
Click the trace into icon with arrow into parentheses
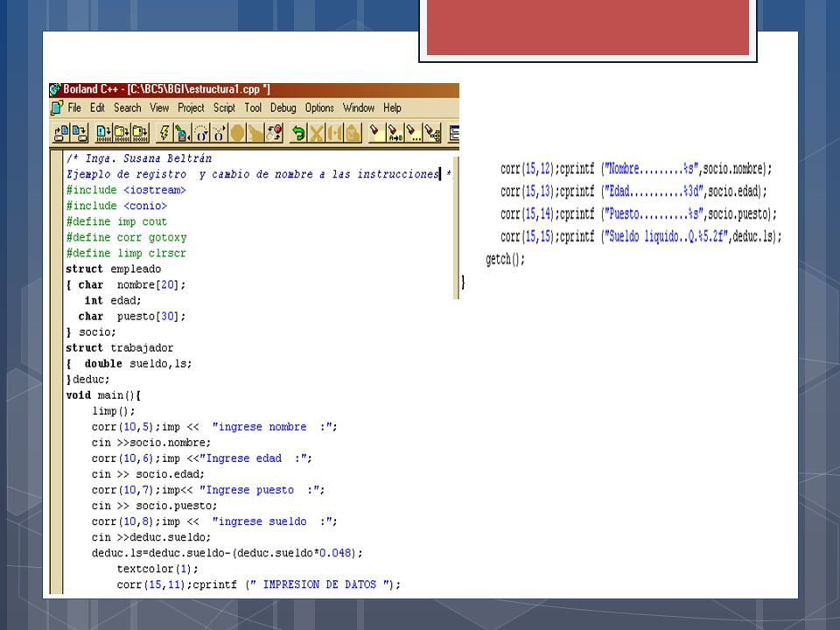(x=219, y=132)
